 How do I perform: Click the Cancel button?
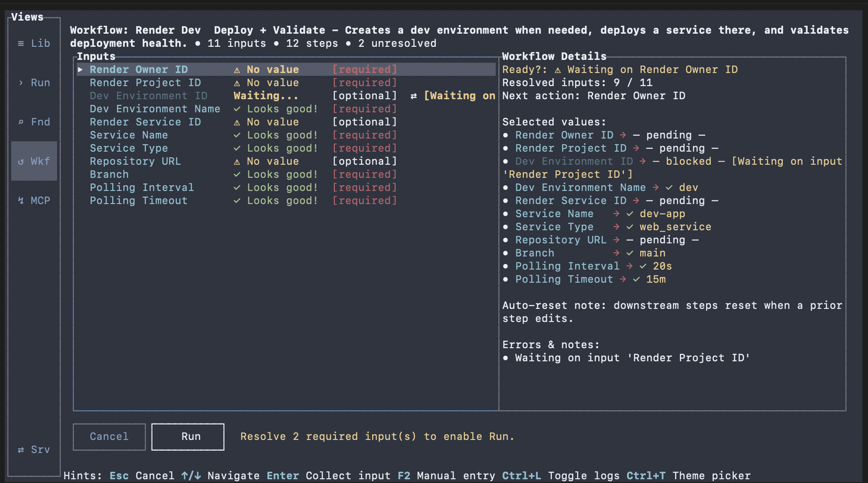coord(108,437)
